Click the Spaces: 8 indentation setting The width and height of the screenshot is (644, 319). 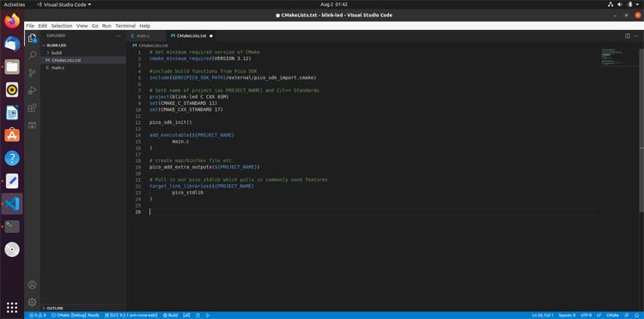point(567,316)
